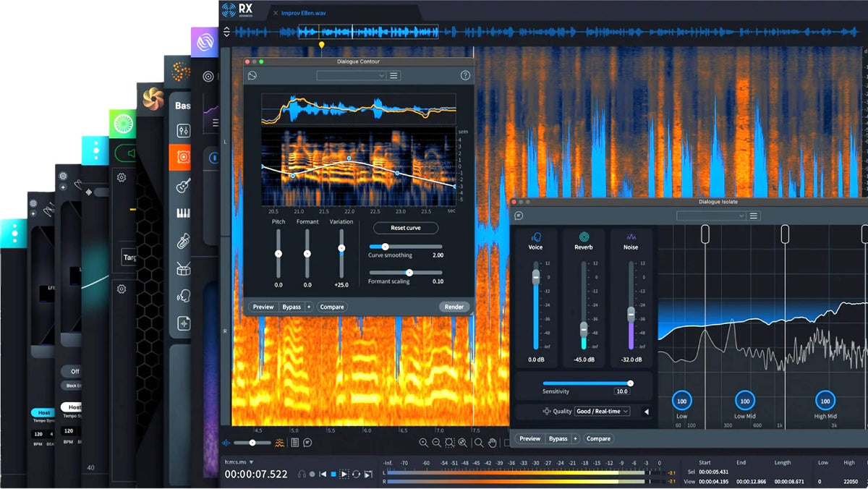Open the h:m:s.ms time format dropdown

pos(239,462)
